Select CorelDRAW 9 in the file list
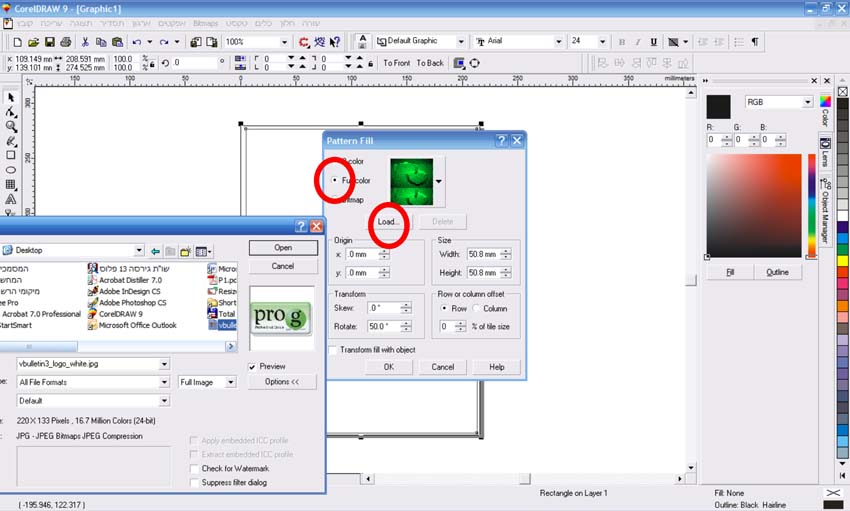 pyautogui.click(x=115, y=314)
